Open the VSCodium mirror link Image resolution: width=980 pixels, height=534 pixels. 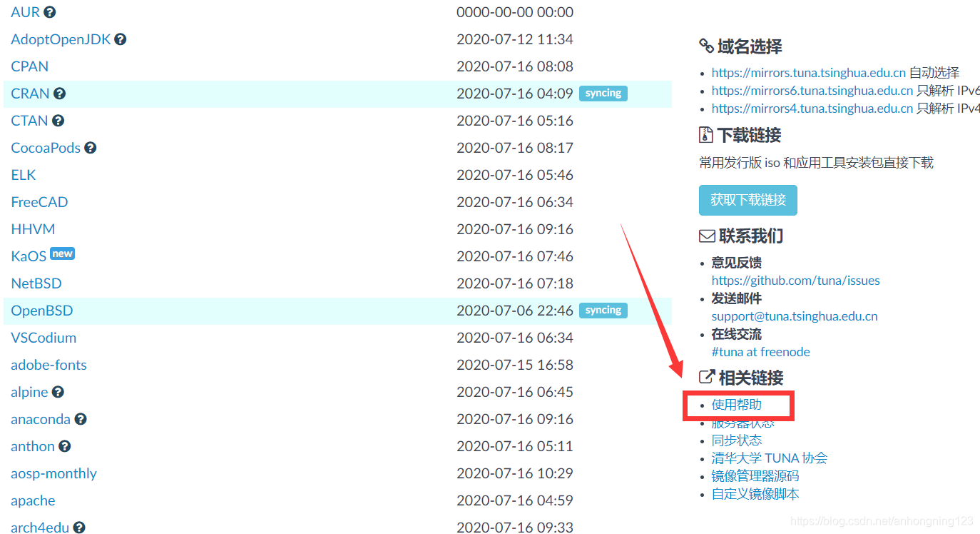click(44, 338)
